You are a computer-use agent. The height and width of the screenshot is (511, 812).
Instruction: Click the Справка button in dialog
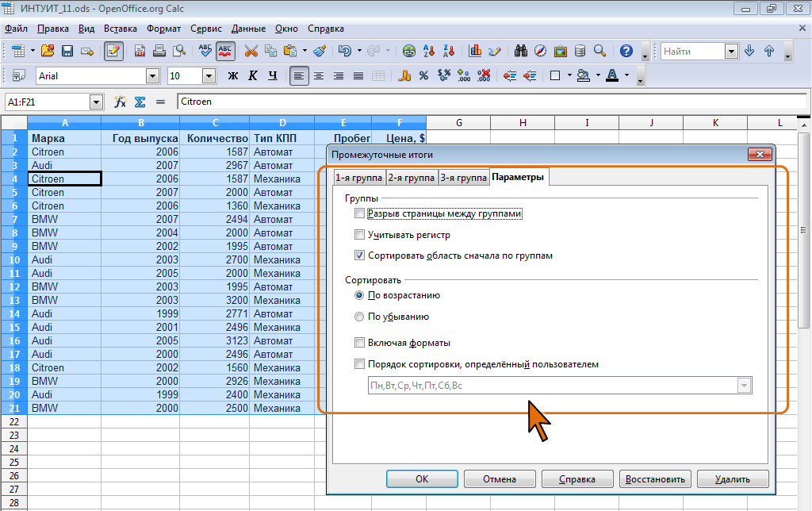click(577, 479)
